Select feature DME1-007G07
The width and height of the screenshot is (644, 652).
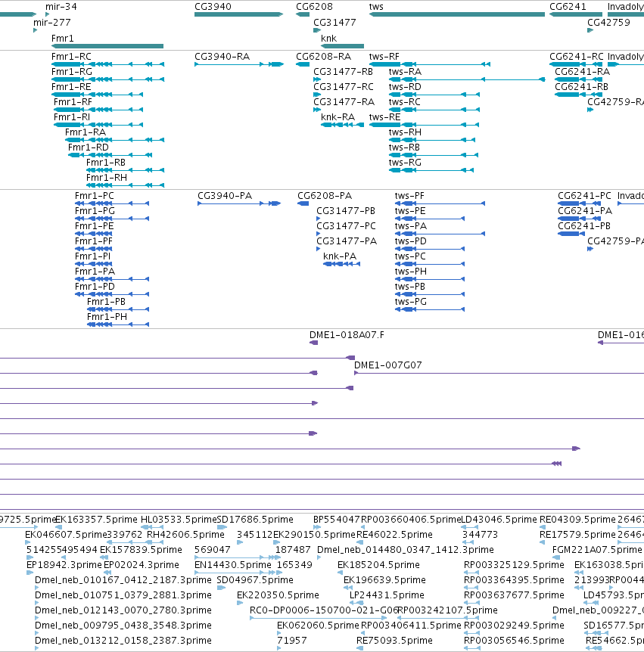499,373
